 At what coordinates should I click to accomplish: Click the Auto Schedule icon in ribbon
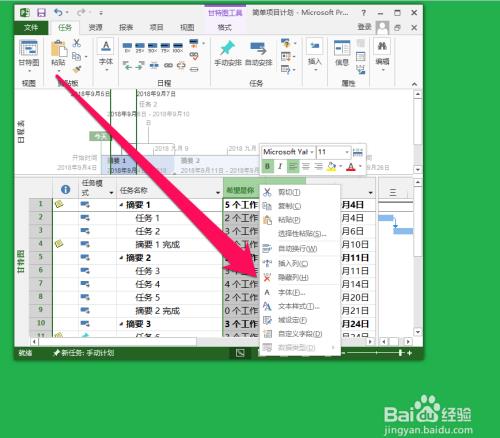click(x=258, y=48)
